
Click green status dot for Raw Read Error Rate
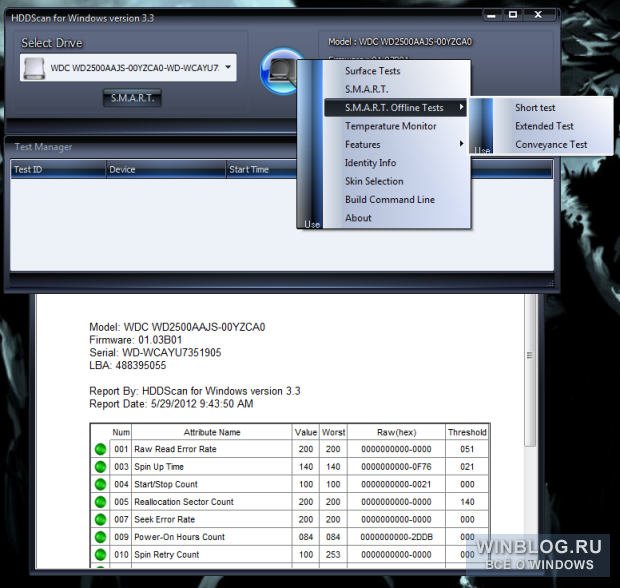pos(101,449)
